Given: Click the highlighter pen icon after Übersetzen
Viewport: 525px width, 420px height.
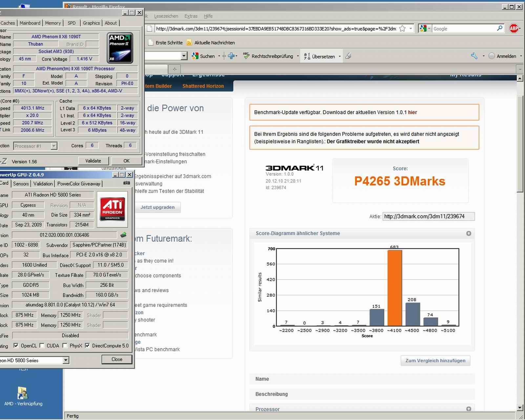Looking at the screenshot, I should pyautogui.click(x=348, y=56).
